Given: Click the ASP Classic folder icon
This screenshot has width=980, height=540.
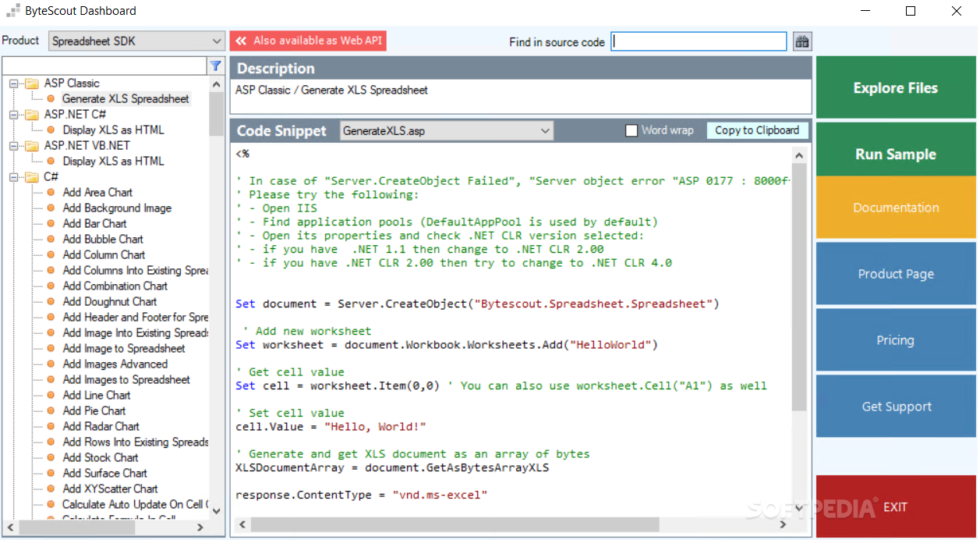Looking at the screenshot, I should [32, 83].
